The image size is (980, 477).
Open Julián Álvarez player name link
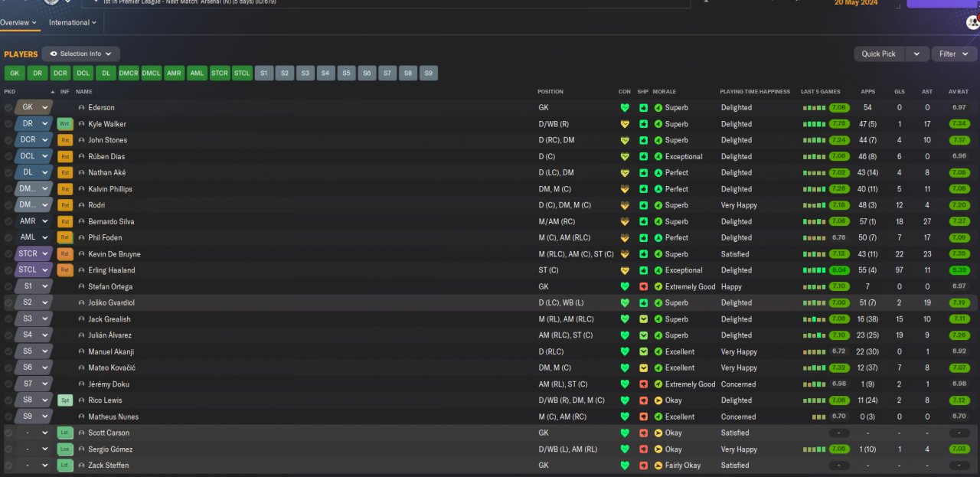coord(109,335)
